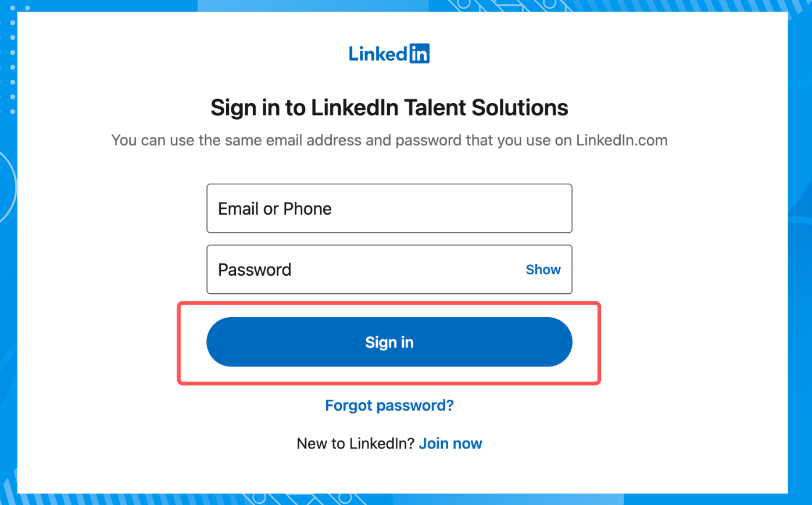This screenshot has height=505, width=812.
Task: Click the "Password" placeholder label
Action: tap(255, 269)
